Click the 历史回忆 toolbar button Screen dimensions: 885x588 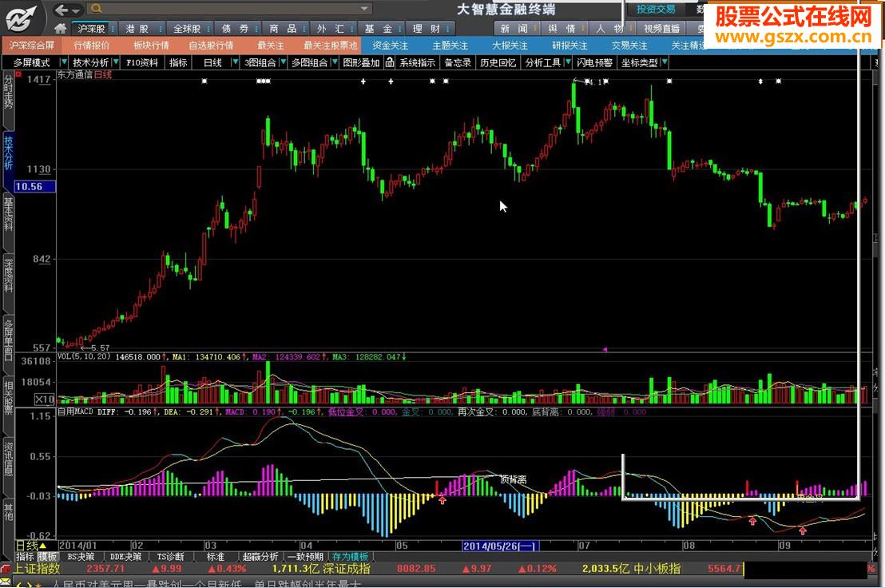(498, 62)
